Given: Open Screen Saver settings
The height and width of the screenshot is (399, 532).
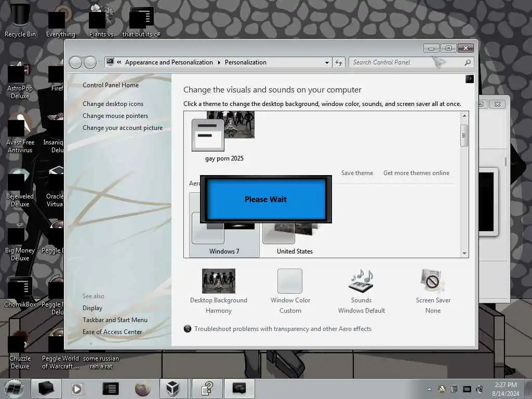Looking at the screenshot, I should coord(433,291).
